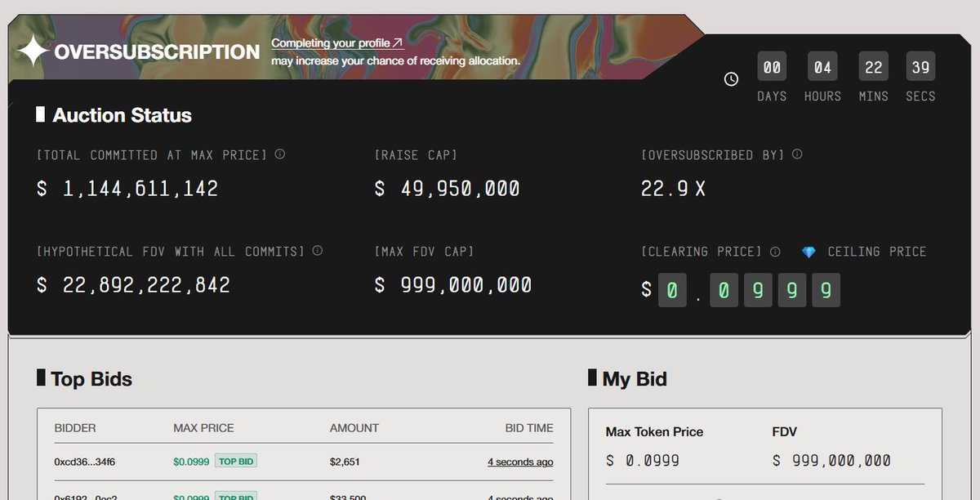Image resolution: width=980 pixels, height=500 pixels.
Task: Click the BIDDER column header
Action: (75, 428)
